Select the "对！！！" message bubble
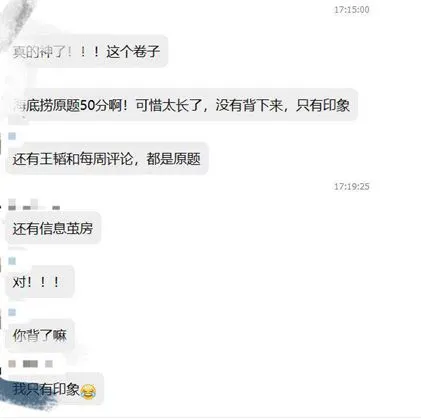 click(x=40, y=282)
